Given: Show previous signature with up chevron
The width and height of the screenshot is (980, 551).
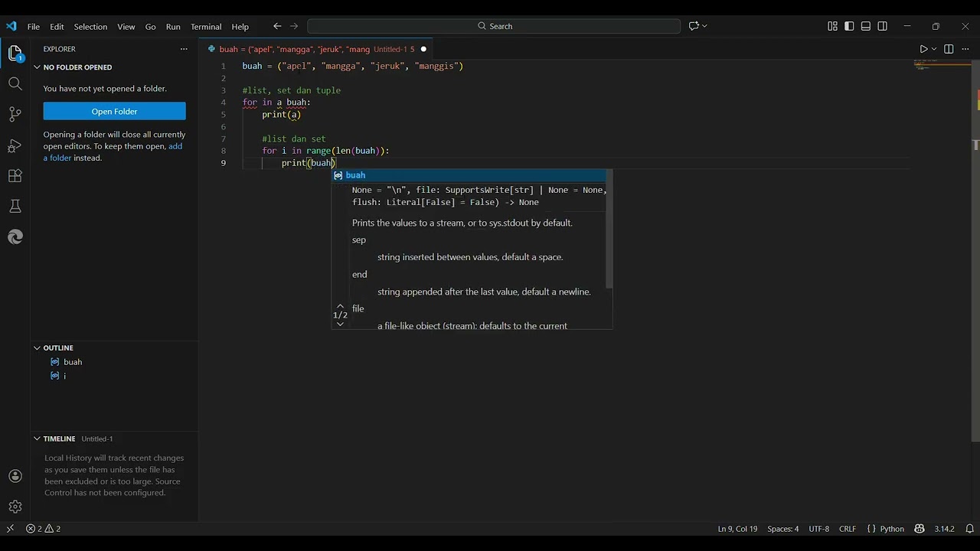Looking at the screenshot, I should click(340, 306).
